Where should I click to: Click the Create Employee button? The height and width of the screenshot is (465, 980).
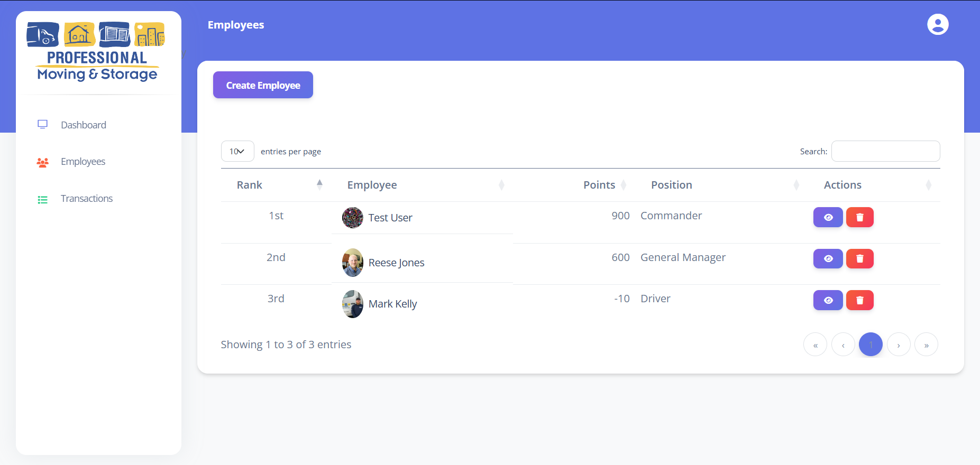[x=263, y=85]
